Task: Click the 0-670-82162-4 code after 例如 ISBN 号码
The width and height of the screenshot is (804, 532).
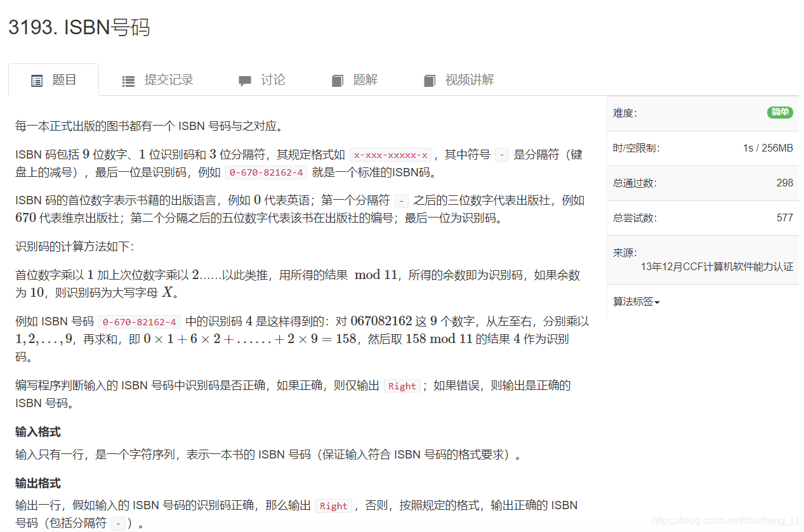Action: pyautogui.click(x=140, y=322)
